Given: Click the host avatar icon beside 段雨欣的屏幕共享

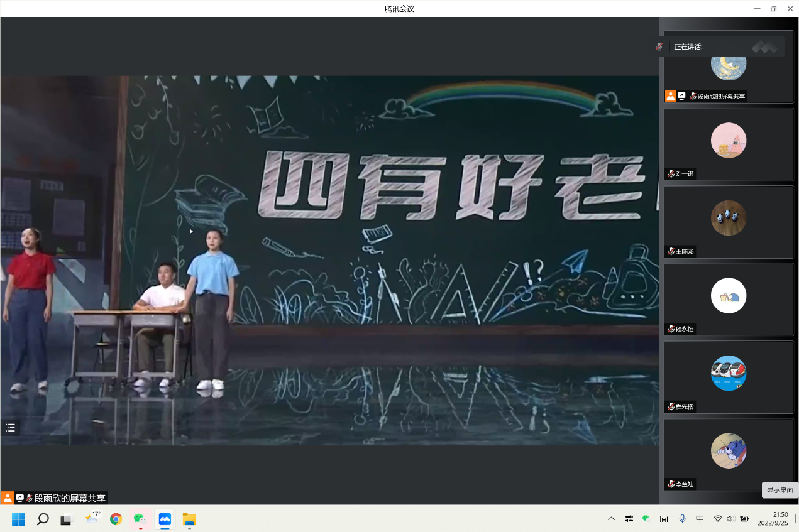Looking at the screenshot, I should (670, 96).
